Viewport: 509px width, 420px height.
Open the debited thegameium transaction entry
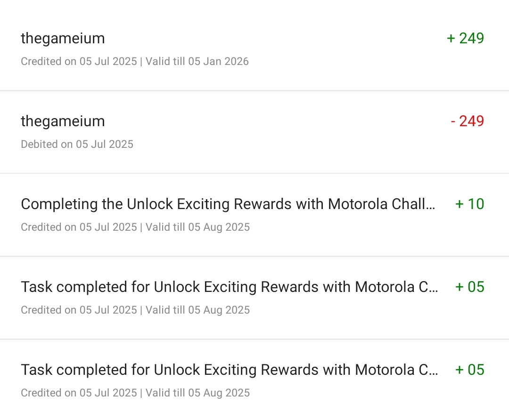tap(63, 121)
